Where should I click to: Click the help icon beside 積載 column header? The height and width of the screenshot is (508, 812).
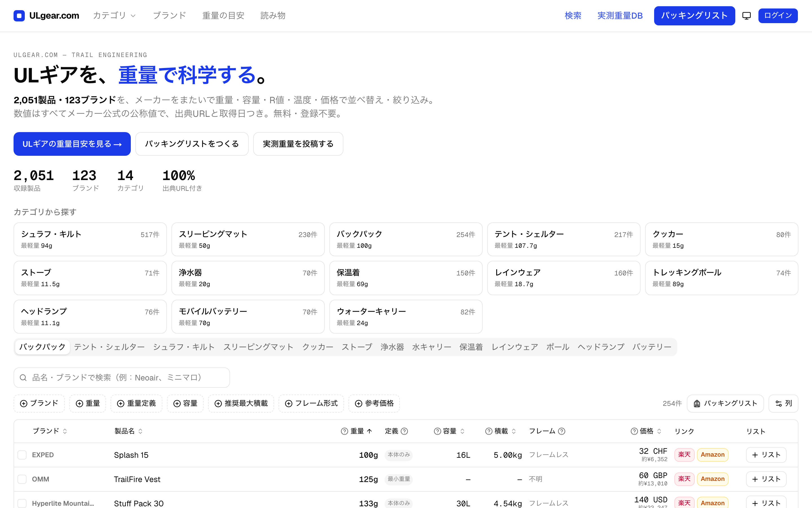pos(489,431)
